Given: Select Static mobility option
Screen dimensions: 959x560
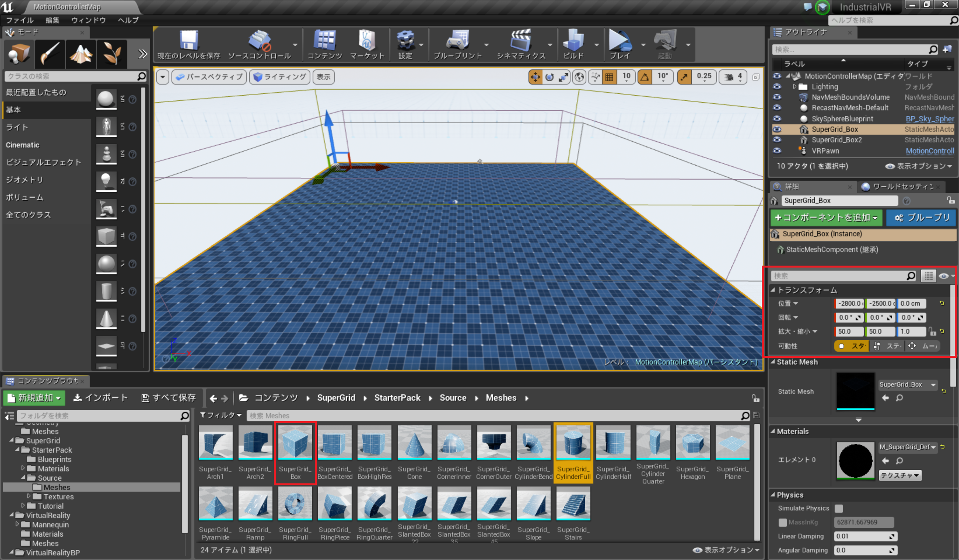Looking at the screenshot, I should pos(852,346).
